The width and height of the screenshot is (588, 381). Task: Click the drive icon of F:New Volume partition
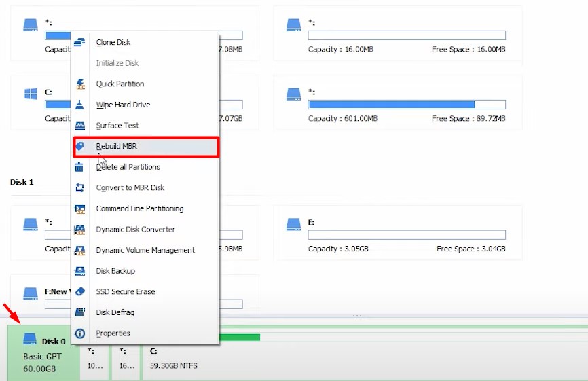(31, 293)
